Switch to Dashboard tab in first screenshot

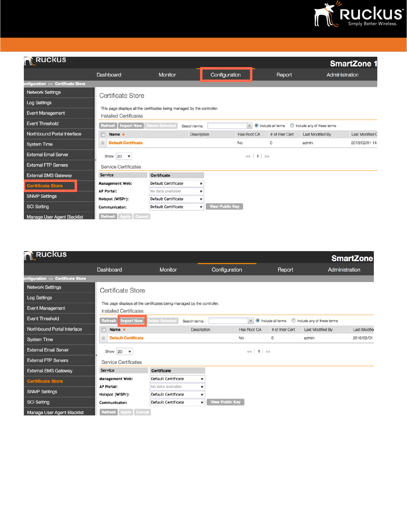(x=109, y=75)
